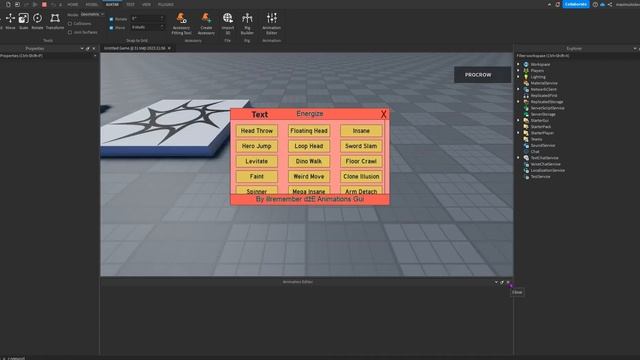The width and height of the screenshot is (640, 360).
Task: Open the PLUGINS ribbon tab
Action: (x=166, y=4)
